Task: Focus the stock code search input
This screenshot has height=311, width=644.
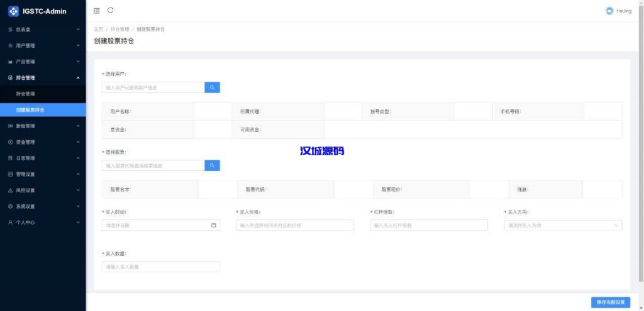Action: (x=153, y=165)
